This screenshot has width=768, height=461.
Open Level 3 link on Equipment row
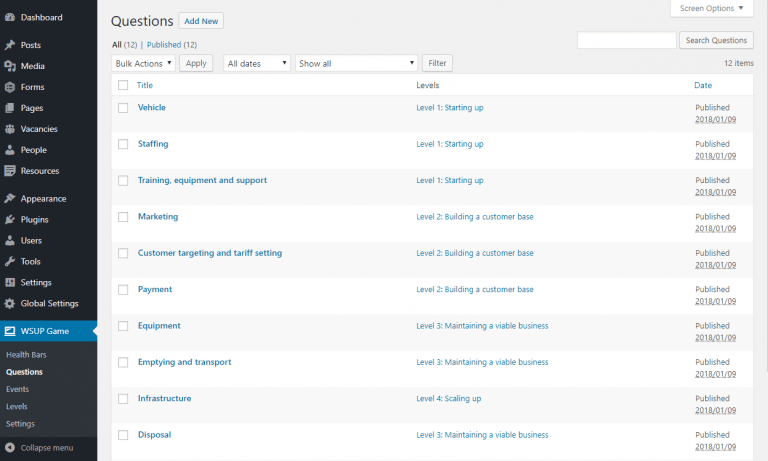pyautogui.click(x=482, y=326)
